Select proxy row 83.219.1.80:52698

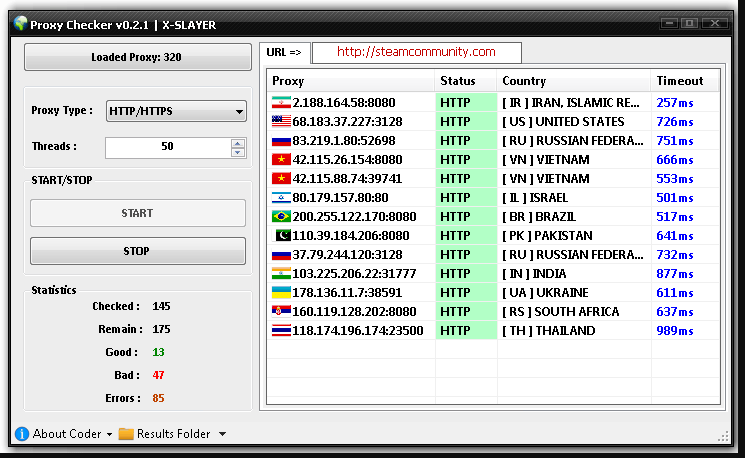tap(493, 141)
